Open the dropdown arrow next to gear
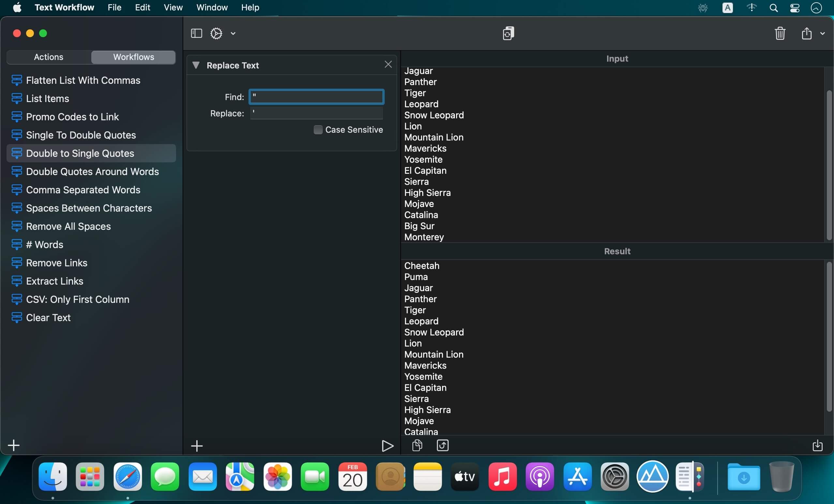834x504 pixels. click(x=233, y=33)
